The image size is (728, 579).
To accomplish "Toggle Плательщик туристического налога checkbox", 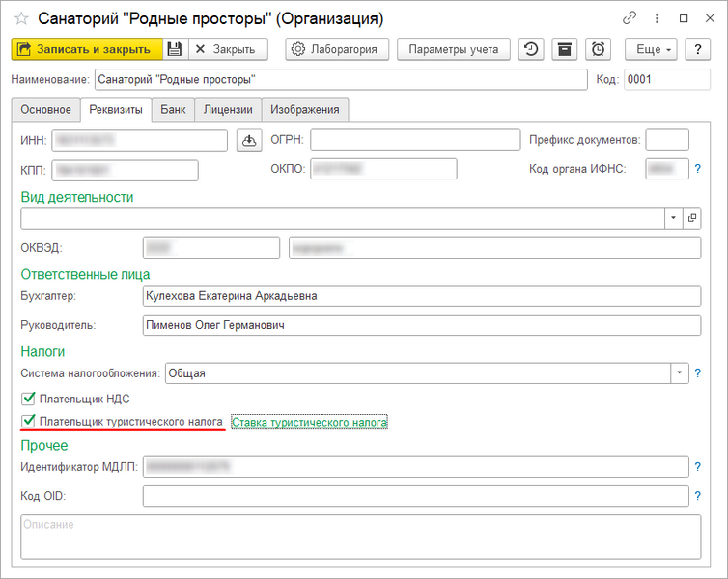I will tap(28, 422).
